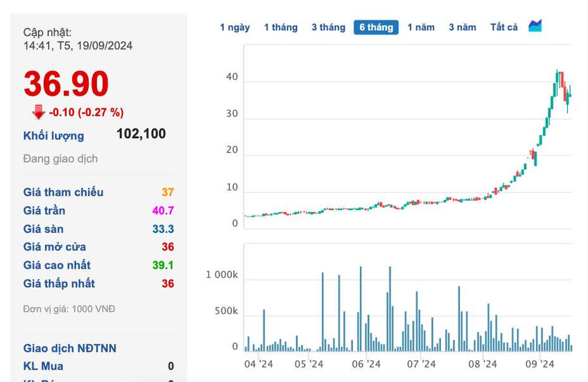
Task: Select the volume value 102,100
Action: point(140,134)
